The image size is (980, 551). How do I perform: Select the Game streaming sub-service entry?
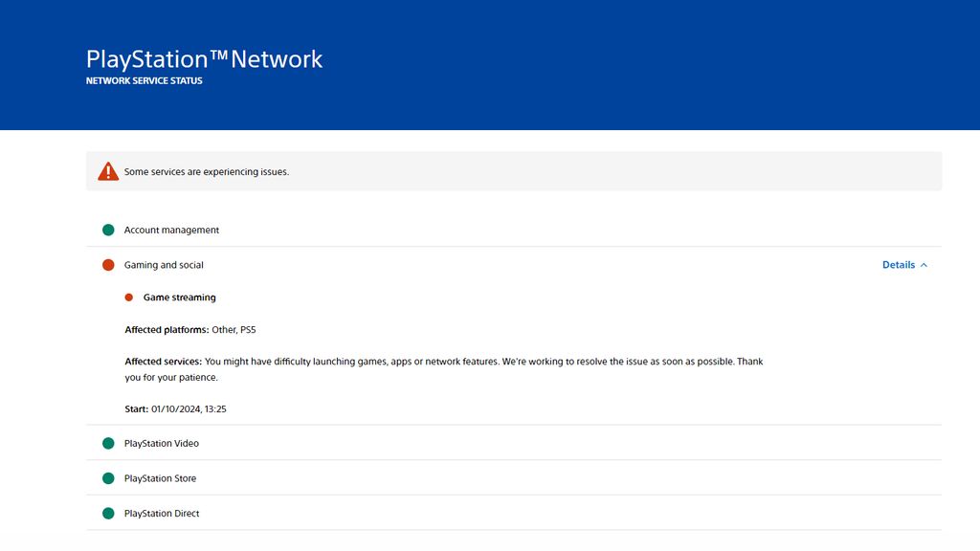(x=179, y=297)
